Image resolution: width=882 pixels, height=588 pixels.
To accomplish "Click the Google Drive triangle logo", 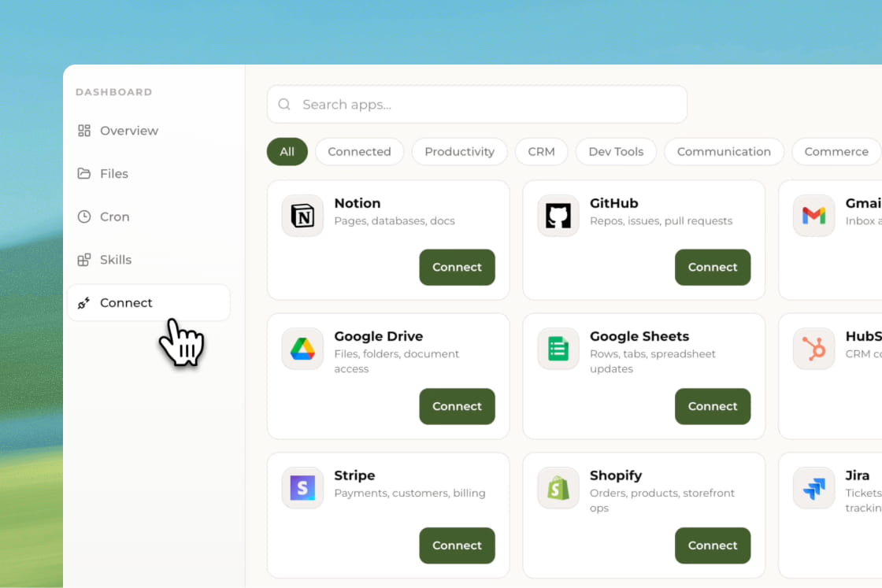I will pos(302,349).
